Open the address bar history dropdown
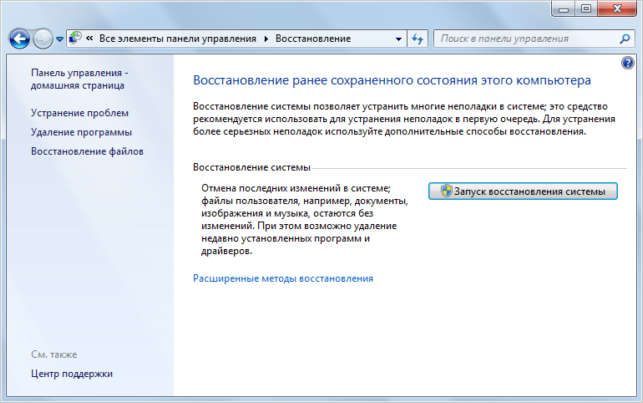 (x=398, y=39)
